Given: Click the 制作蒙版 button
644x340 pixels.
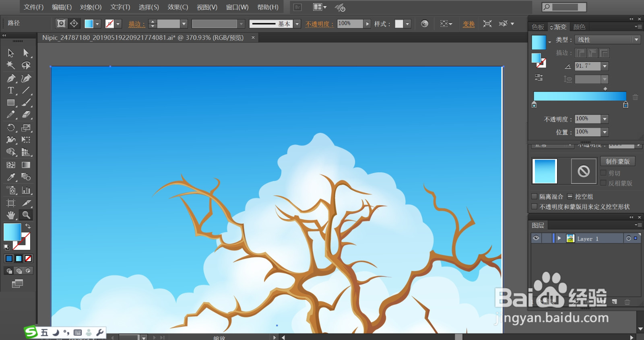Looking at the screenshot, I should pos(618,161).
